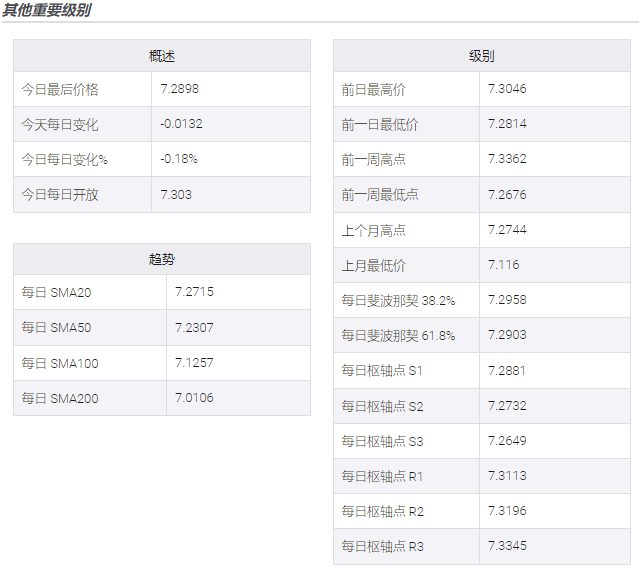Click the 每日 SMA100 value 7.1257

(193, 363)
